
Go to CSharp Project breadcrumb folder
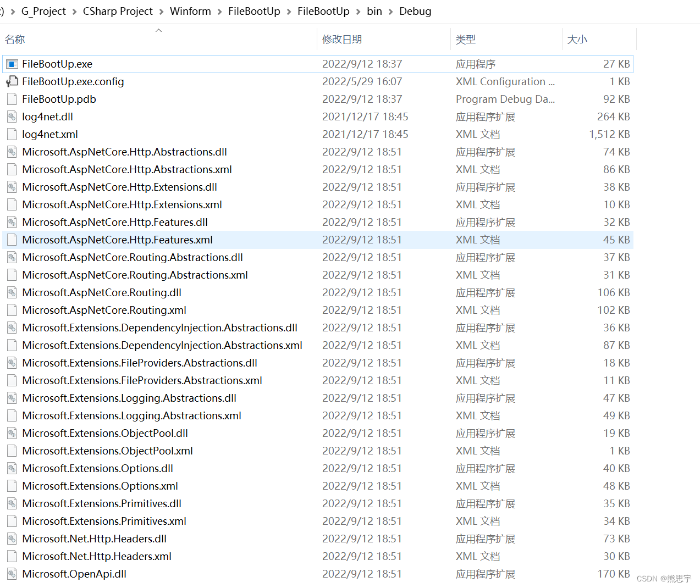[x=118, y=12]
